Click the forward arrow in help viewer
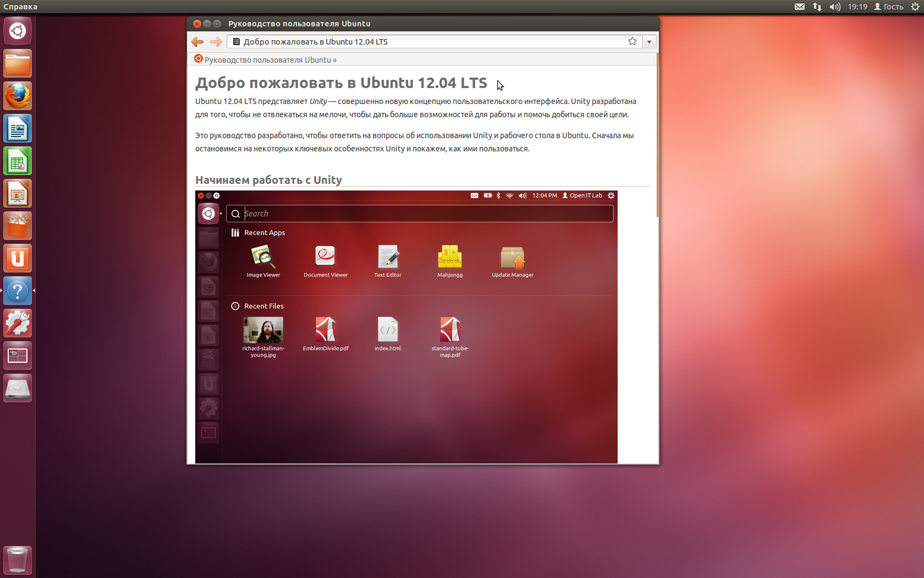924x578 pixels. point(216,42)
